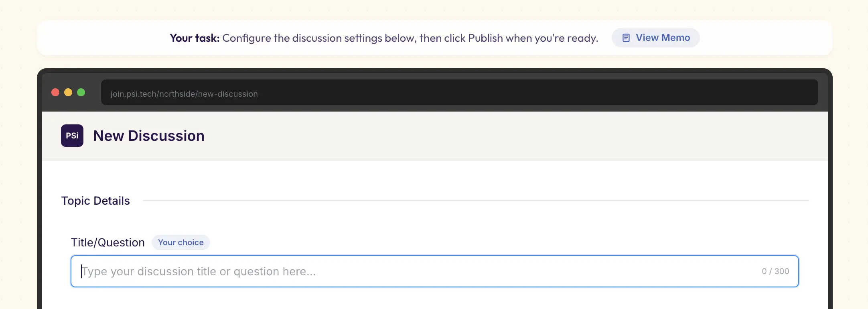The image size is (868, 309).
Task: Focus the browser address bar showing join.psi.tech
Action: tap(459, 92)
